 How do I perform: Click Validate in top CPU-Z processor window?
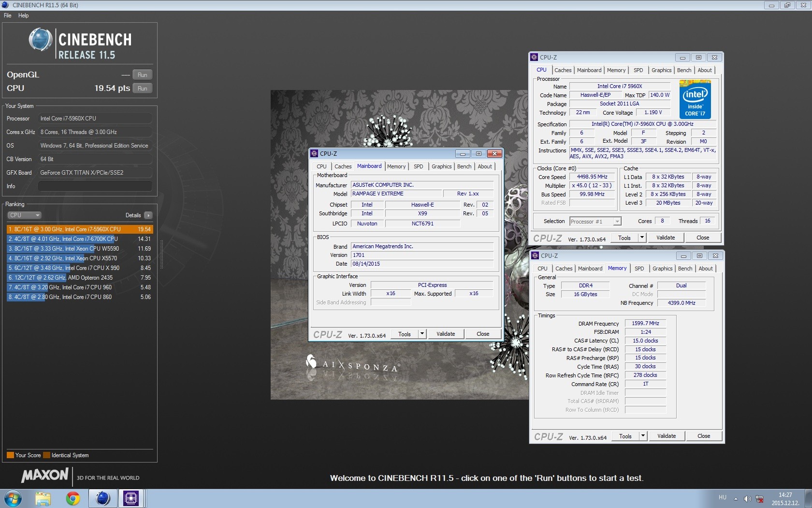click(x=666, y=238)
